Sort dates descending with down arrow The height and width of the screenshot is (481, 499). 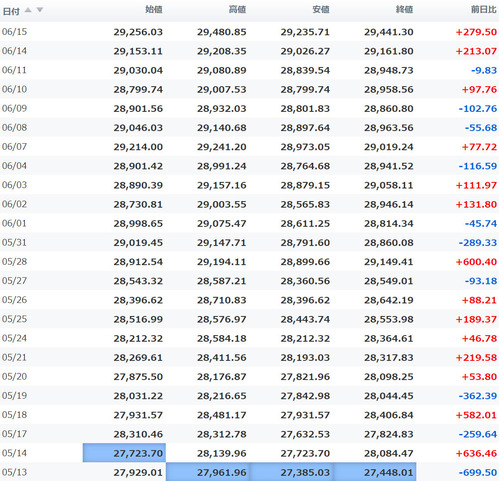pyautogui.click(x=40, y=10)
